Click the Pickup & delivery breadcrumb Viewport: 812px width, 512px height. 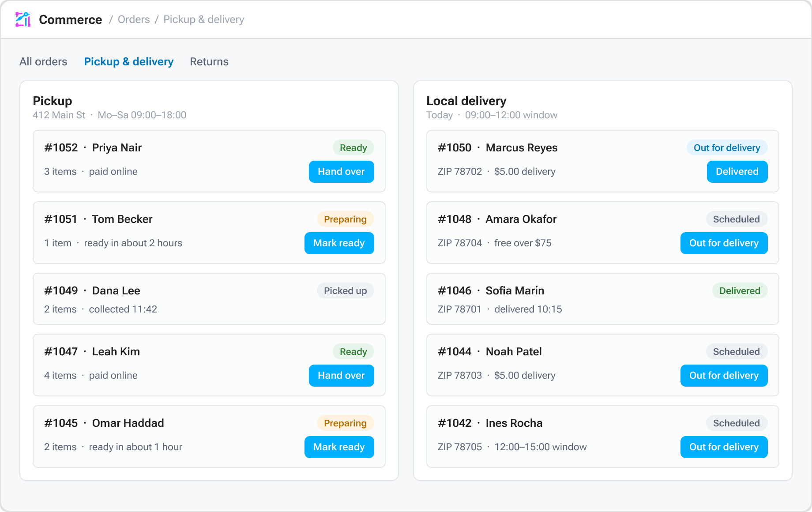tap(204, 19)
